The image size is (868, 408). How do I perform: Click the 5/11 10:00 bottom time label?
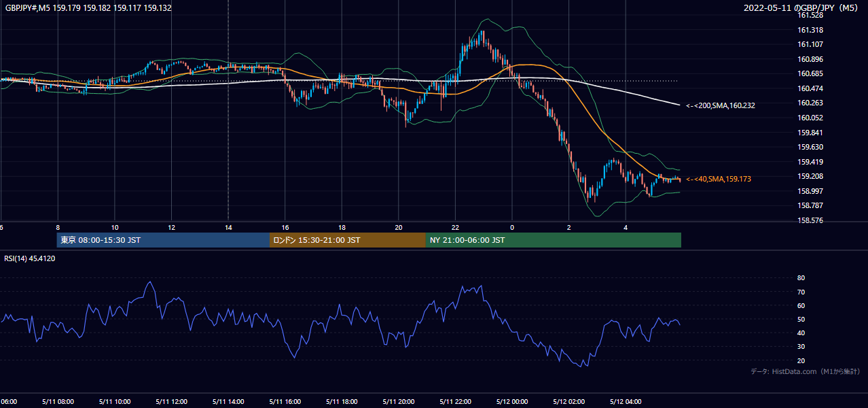pos(115,402)
